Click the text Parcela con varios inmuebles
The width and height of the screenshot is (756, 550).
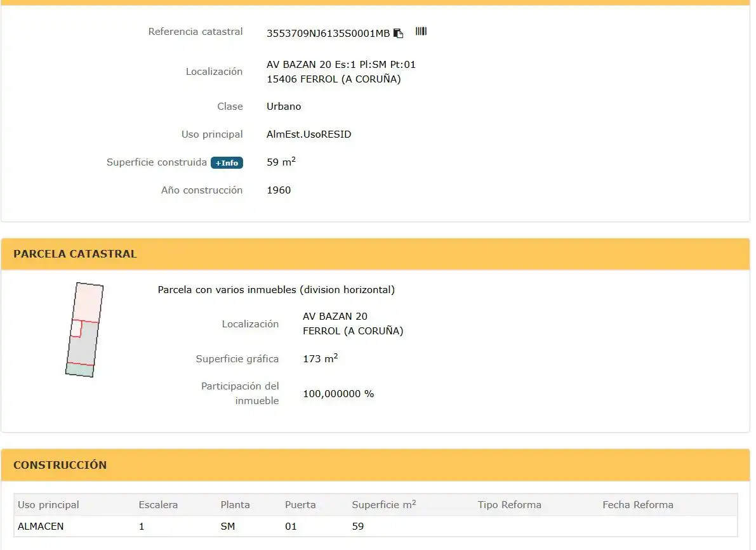click(x=227, y=290)
